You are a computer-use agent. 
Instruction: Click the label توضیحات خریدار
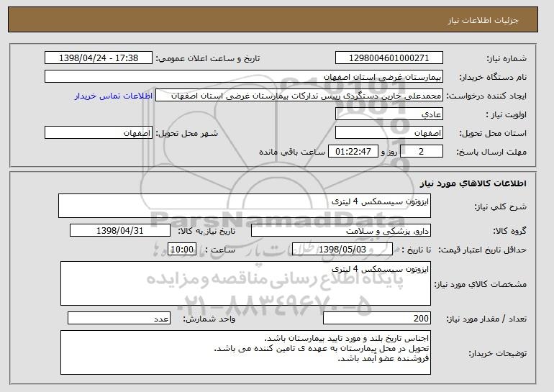tap(497, 353)
